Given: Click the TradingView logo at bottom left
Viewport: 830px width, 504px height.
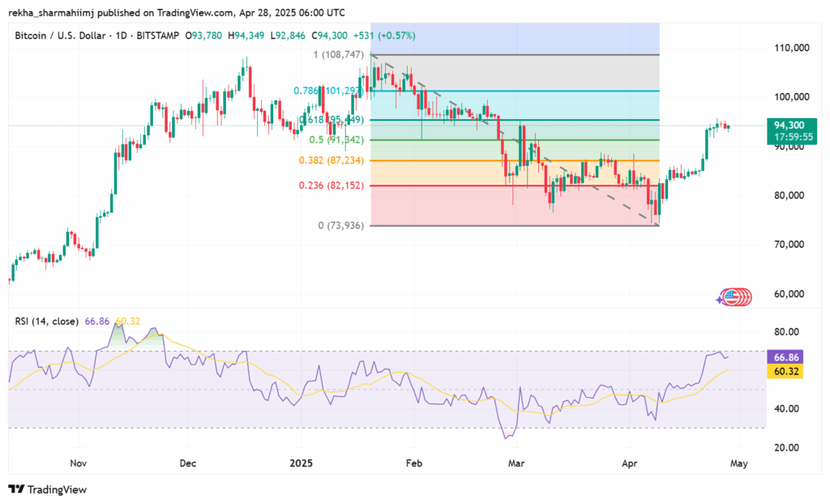Looking at the screenshot, I should [x=47, y=489].
